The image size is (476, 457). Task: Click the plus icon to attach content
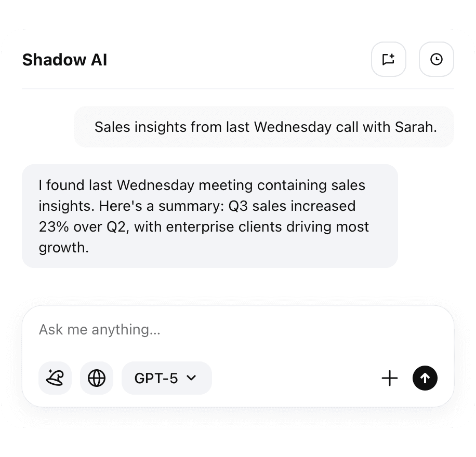tap(389, 378)
